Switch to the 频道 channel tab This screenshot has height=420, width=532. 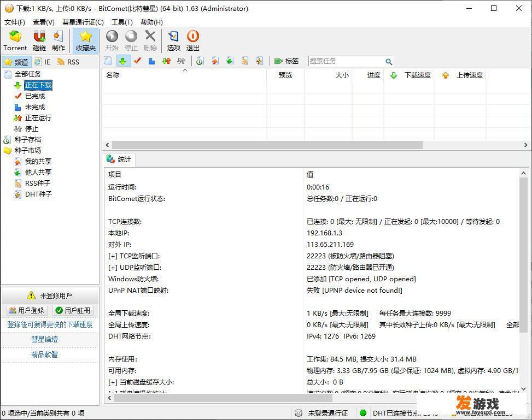16,62
